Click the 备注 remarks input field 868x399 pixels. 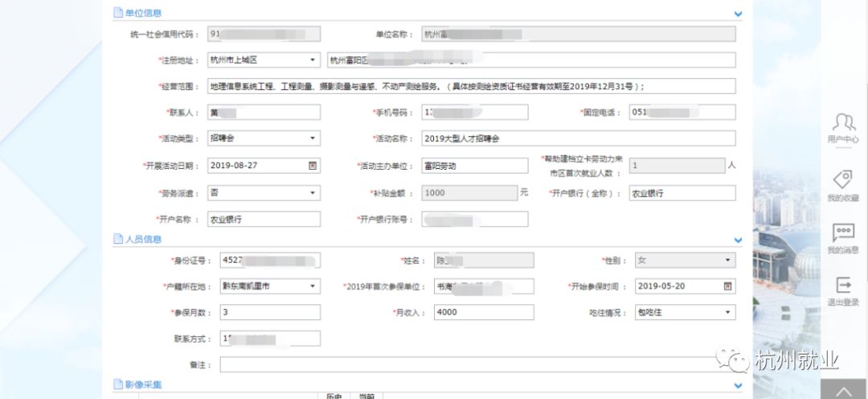[477, 364]
